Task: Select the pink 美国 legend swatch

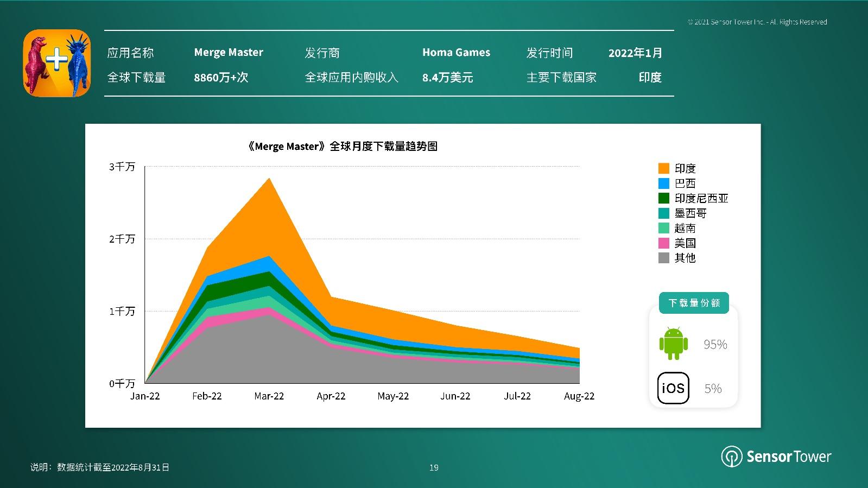Action: tap(663, 243)
